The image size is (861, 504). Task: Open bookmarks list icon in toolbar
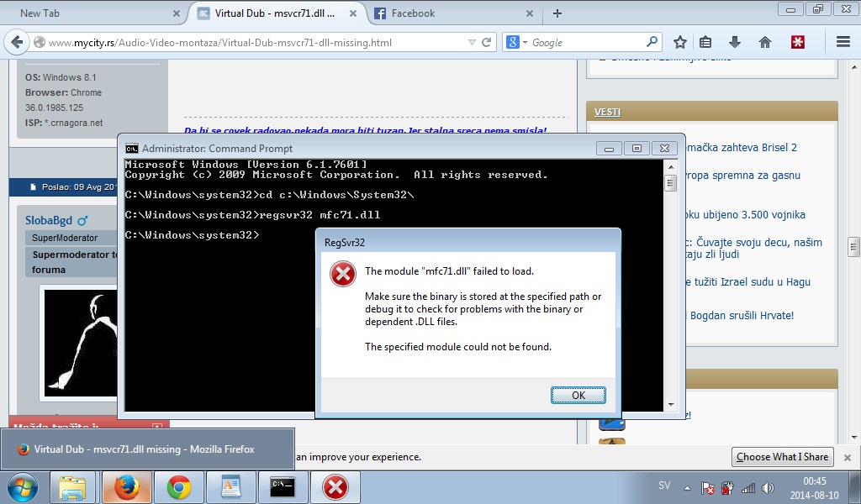tap(705, 42)
